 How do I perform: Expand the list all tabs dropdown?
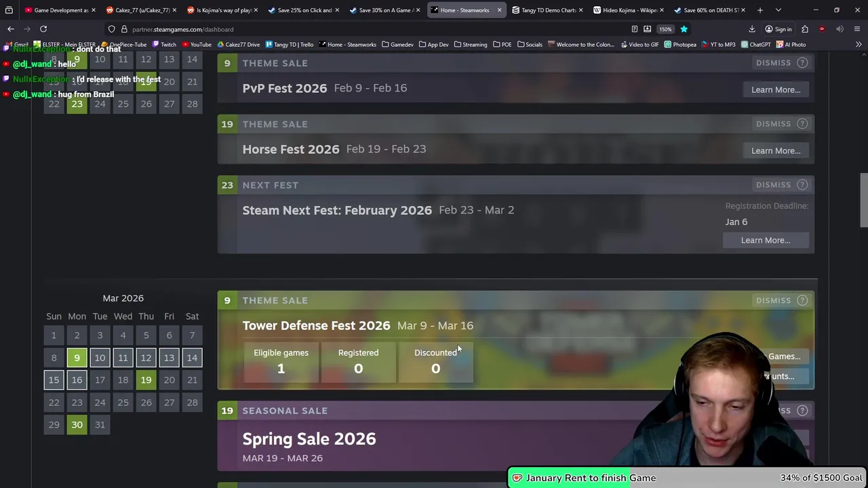[x=778, y=10]
